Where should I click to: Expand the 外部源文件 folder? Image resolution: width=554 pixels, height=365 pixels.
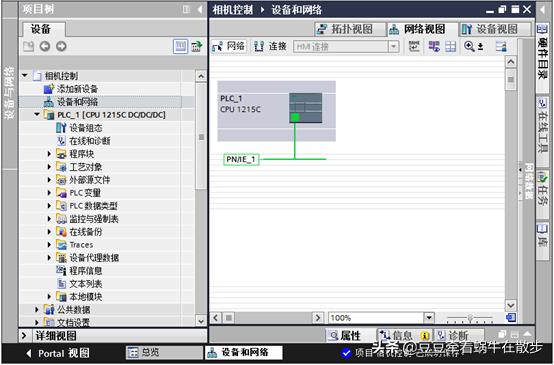[x=49, y=180]
